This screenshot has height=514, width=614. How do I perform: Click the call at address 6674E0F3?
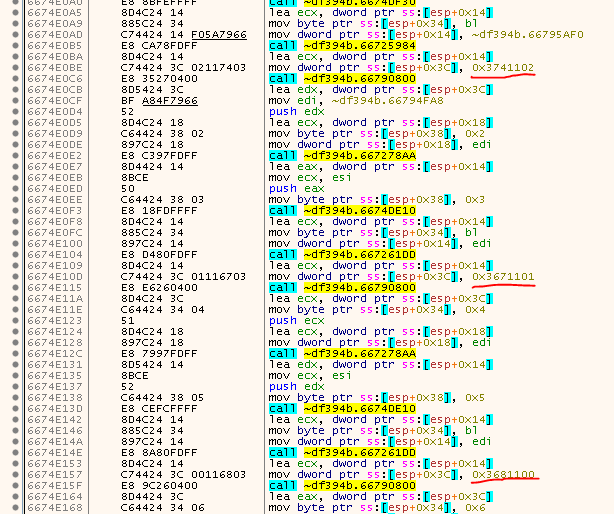tap(340, 210)
